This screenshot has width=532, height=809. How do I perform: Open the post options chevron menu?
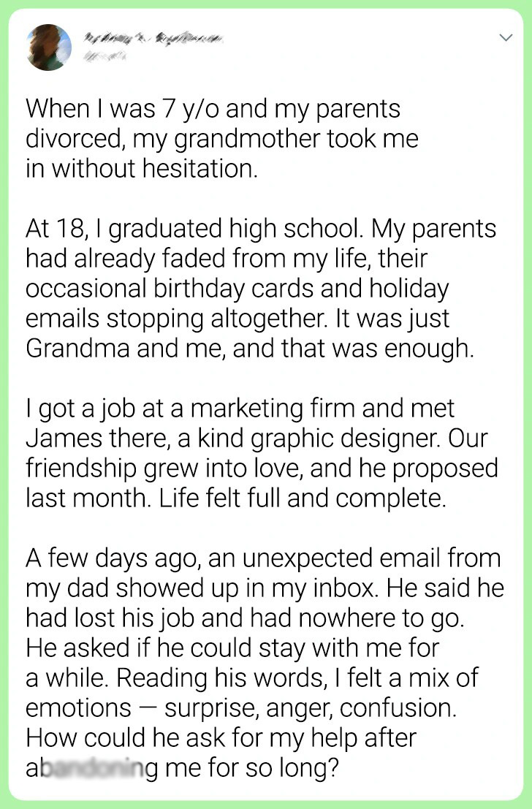click(x=505, y=38)
